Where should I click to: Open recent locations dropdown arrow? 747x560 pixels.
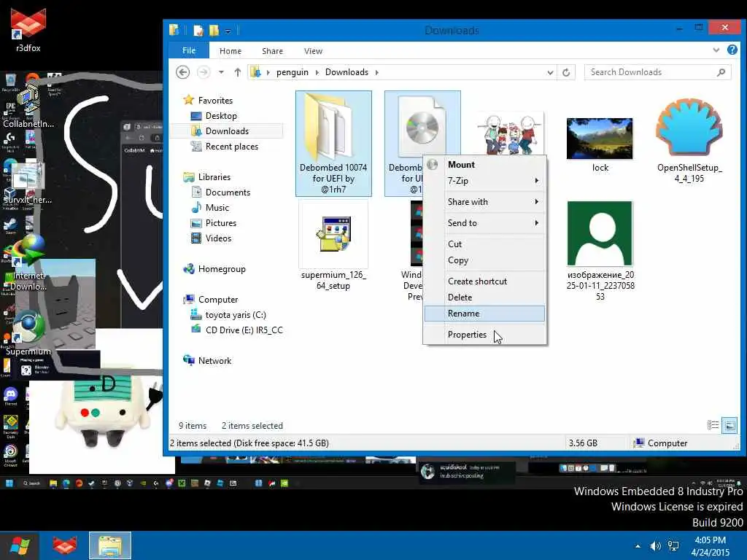click(221, 72)
